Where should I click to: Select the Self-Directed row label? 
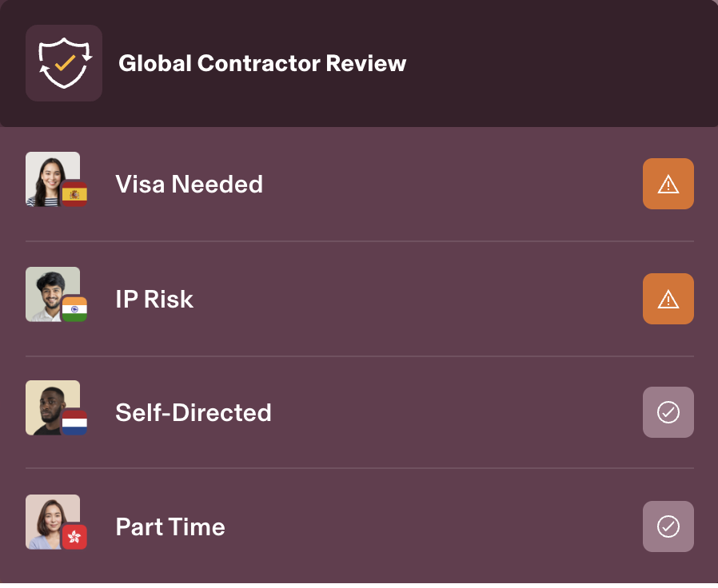click(193, 412)
